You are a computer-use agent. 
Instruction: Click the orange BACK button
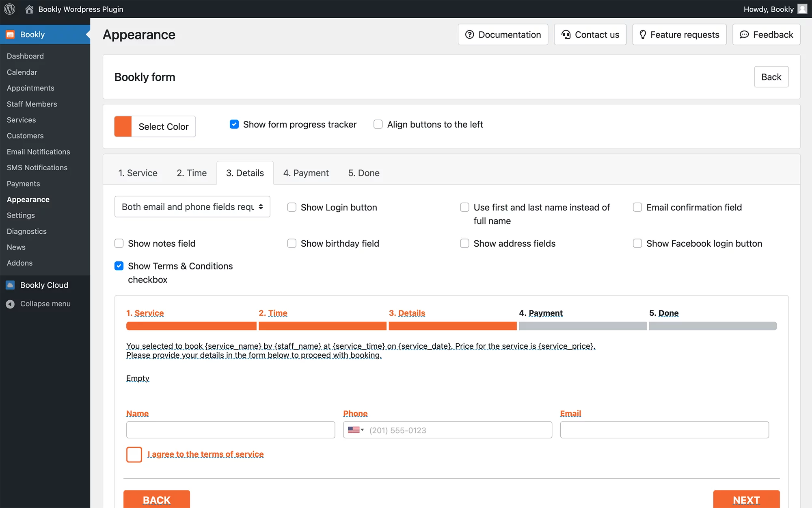pyautogui.click(x=157, y=499)
